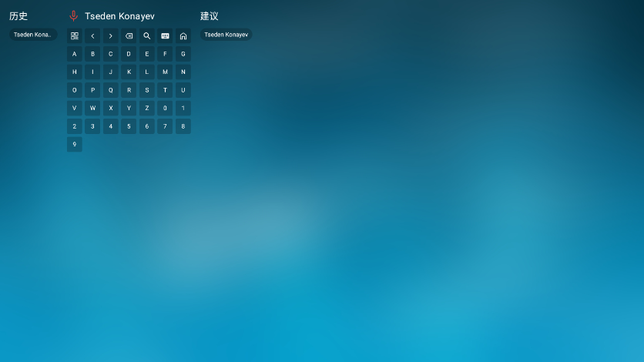Screen dimensions: 644x362
Task: Tap the digit 0 key
Action: point(165,109)
